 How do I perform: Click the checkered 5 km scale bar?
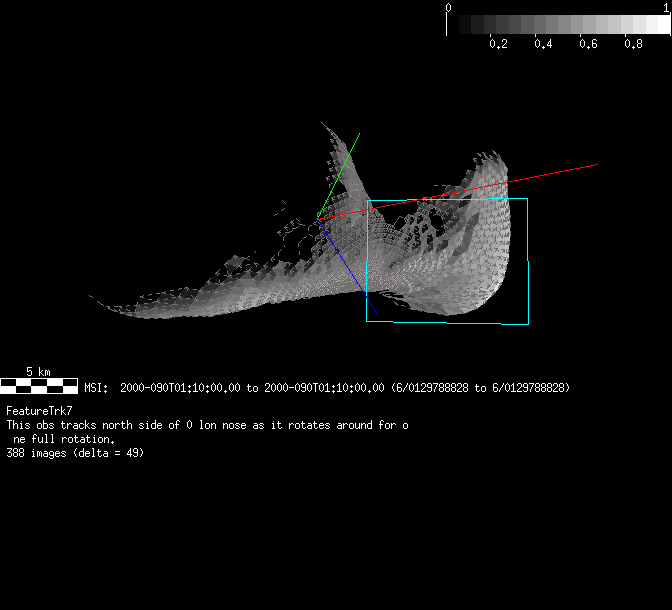tap(39, 384)
